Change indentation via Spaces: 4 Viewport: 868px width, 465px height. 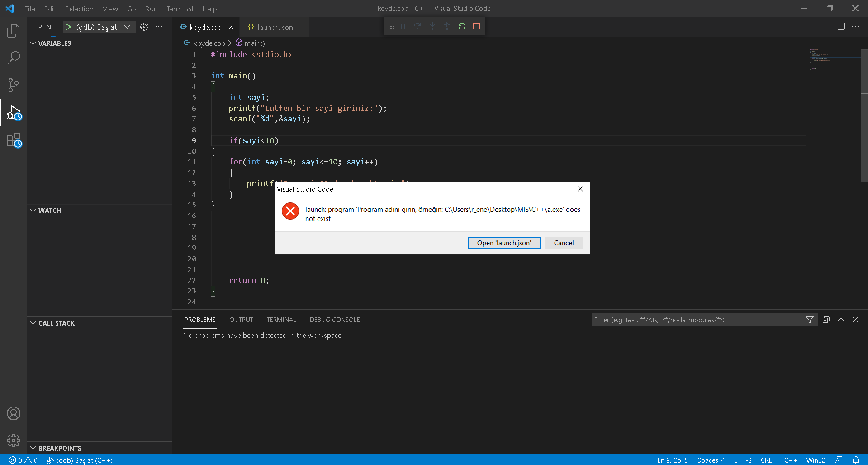(x=711, y=460)
